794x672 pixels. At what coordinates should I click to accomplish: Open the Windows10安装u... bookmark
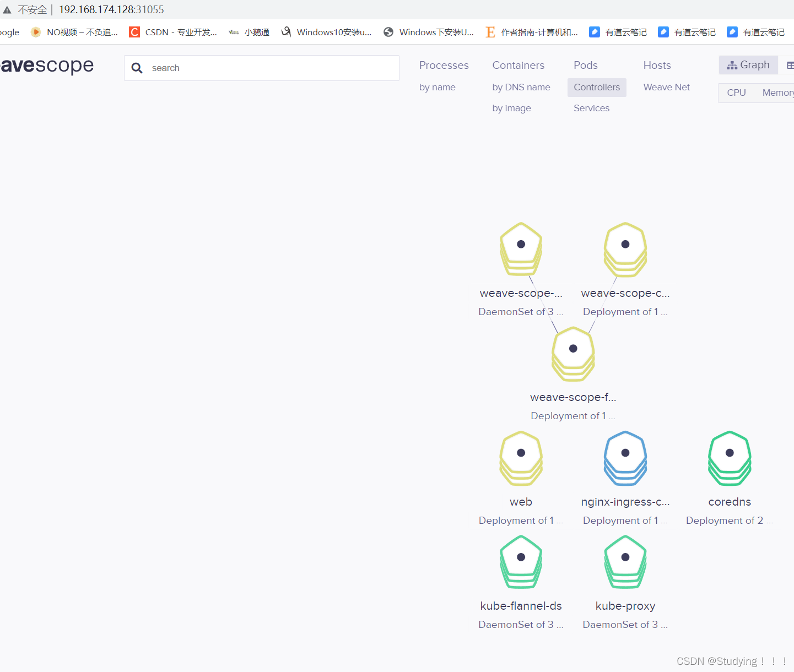[x=326, y=32]
